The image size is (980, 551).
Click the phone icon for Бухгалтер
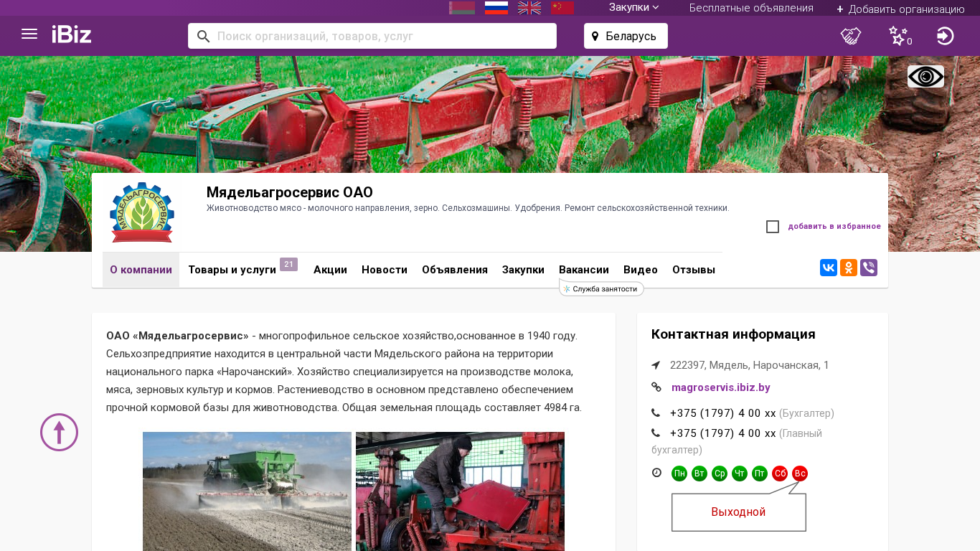click(x=656, y=413)
